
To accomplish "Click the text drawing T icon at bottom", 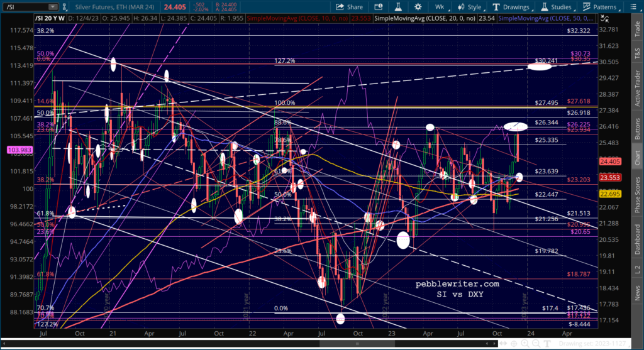I will 547,344.
